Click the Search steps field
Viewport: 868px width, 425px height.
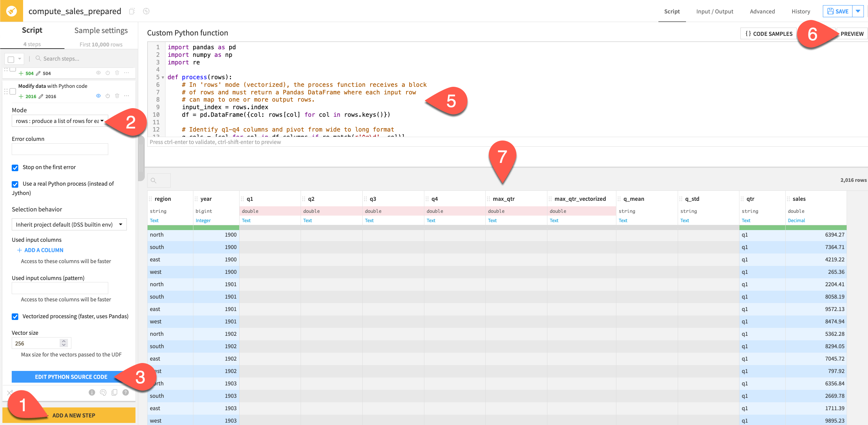84,59
